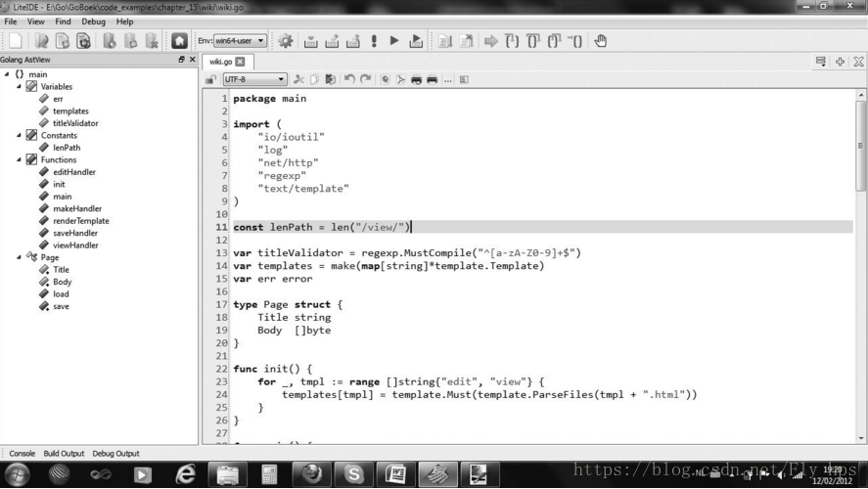This screenshot has height=489, width=868.
Task: Click the Home welcome page icon
Action: [x=179, y=41]
